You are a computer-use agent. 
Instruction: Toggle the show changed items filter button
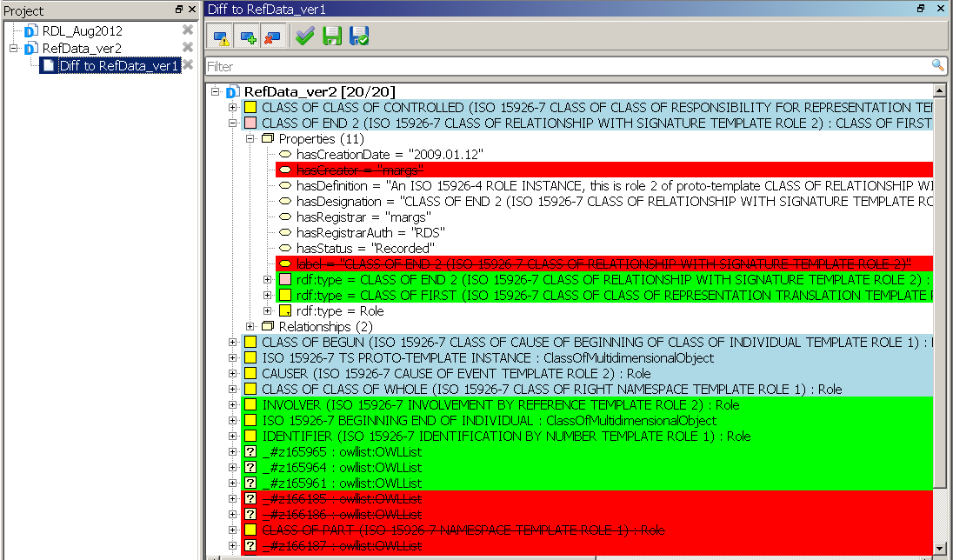(x=220, y=37)
